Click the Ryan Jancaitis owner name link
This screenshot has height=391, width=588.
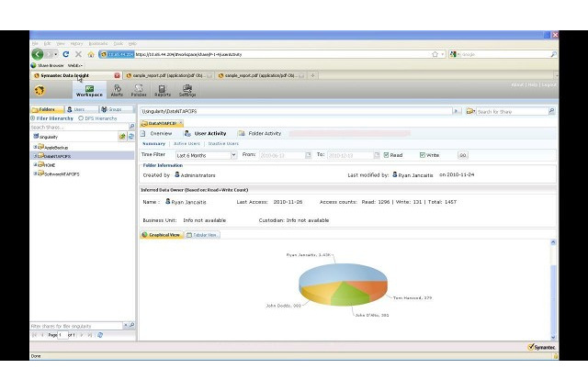click(188, 202)
